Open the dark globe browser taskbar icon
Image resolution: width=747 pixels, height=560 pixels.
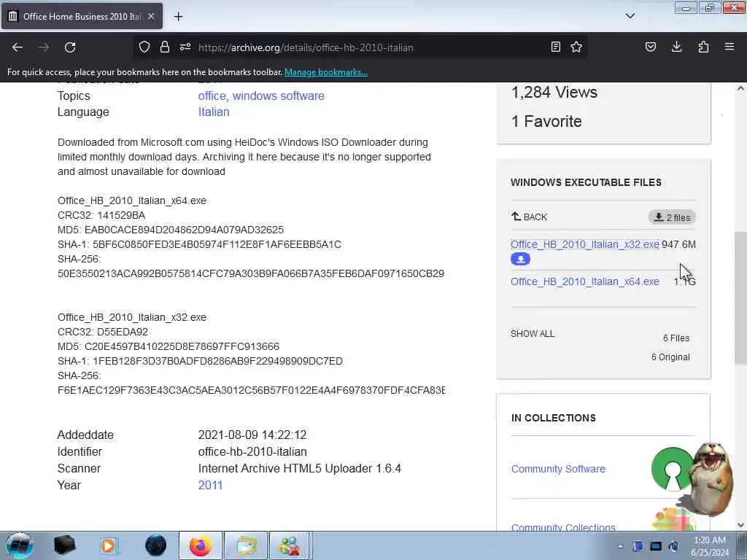coord(156,545)
